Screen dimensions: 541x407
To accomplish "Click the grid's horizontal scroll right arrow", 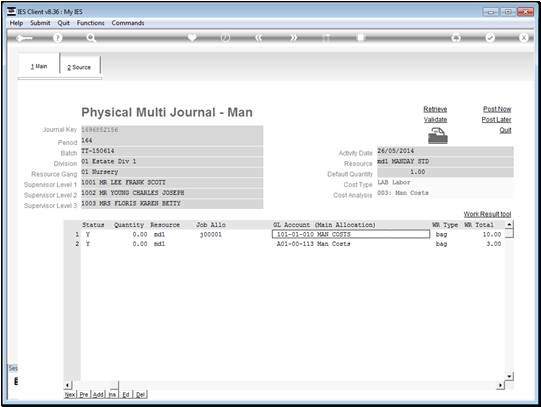I will pyautogui.click(x=501, y=385).
